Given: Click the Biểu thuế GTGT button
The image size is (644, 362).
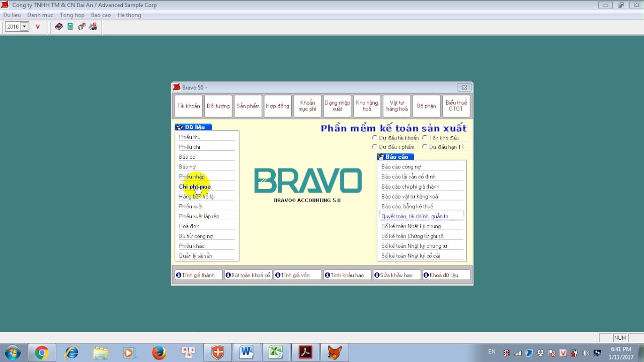Looking at the screenshot, I should (456, 106).
